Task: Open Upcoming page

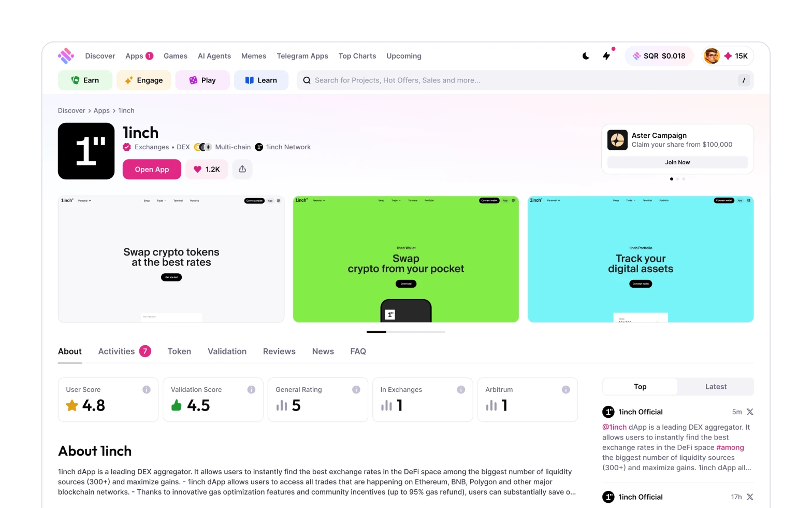Action: (x=404, y=56)
